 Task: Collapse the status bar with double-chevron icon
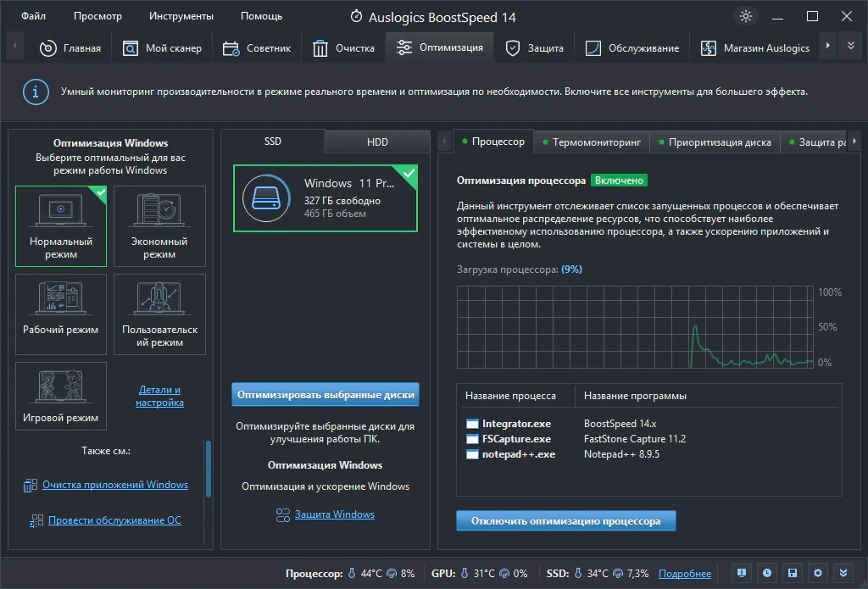843,573
